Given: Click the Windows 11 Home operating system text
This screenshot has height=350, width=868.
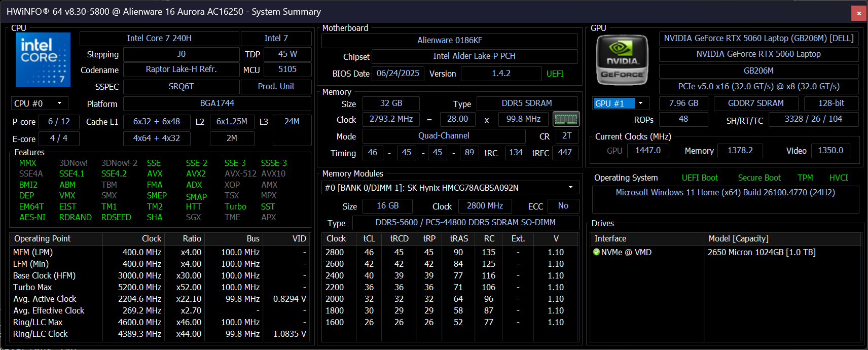Looking at the screenshot, I should tap(725, 193).
